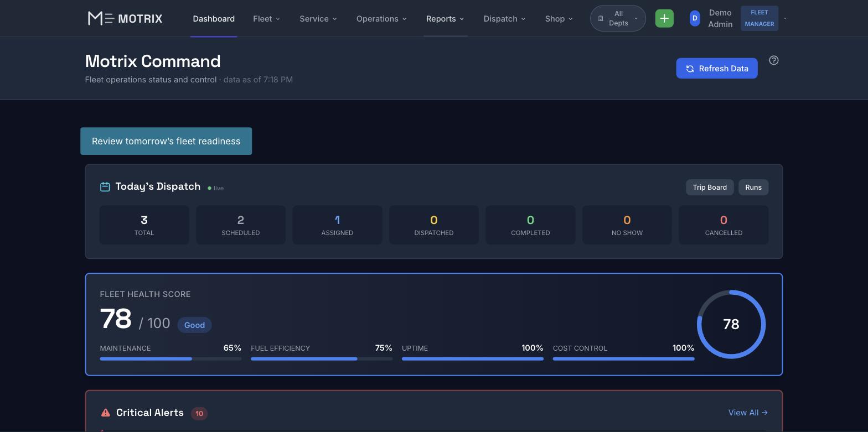Click the live status indicator
Image resolution: width=868 pixels, height=432 pixels.
(216, 188)
